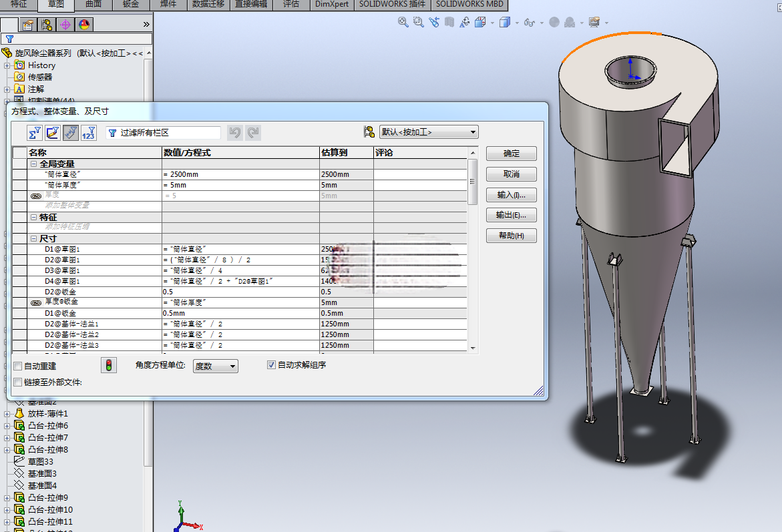Click the Undo arrow in equations dialog
Image resolution: width=782 pixels, height=532 pixels.
coord(235,133)
